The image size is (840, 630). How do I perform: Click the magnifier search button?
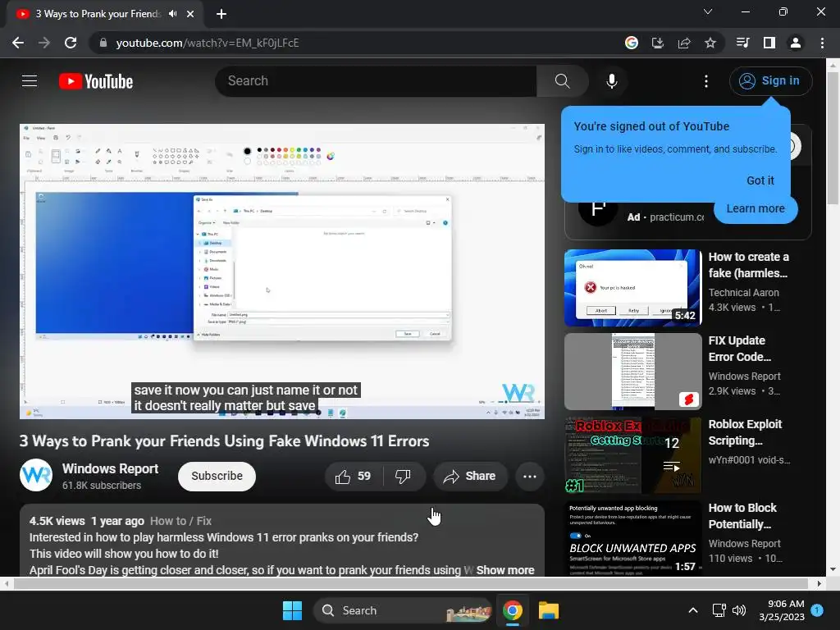point(562,81)
